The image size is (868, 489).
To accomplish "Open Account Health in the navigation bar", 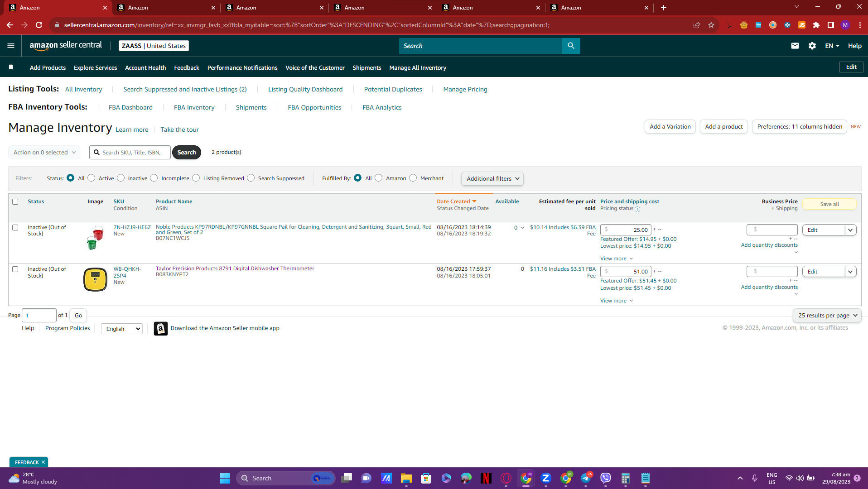I will (145, 67).
